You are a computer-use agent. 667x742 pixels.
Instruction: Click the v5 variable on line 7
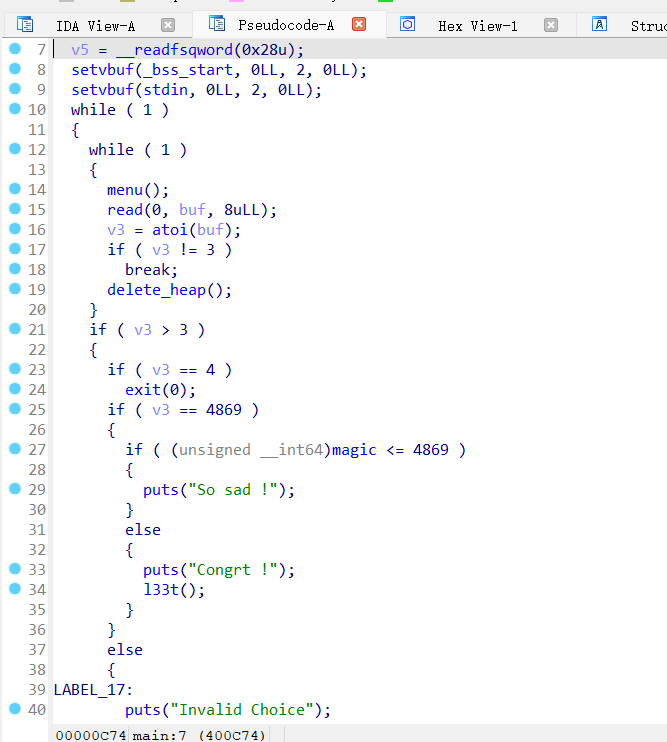click(x=80, y=50)
